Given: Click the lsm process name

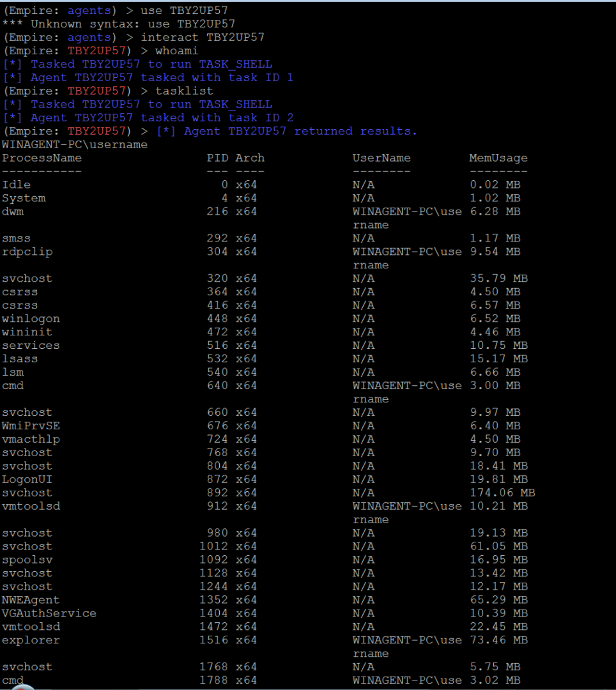Looking at the screenshot, I should [13, 372].
